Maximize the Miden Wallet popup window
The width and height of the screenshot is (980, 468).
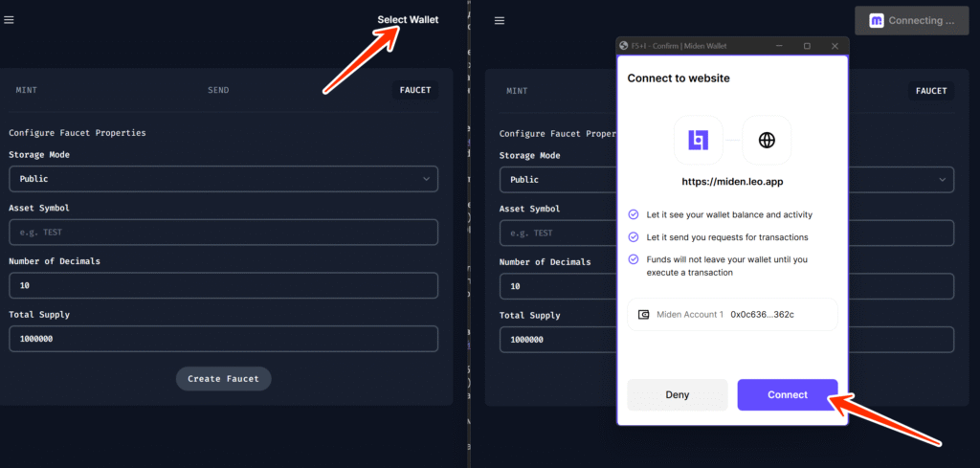tap(807, 46)
